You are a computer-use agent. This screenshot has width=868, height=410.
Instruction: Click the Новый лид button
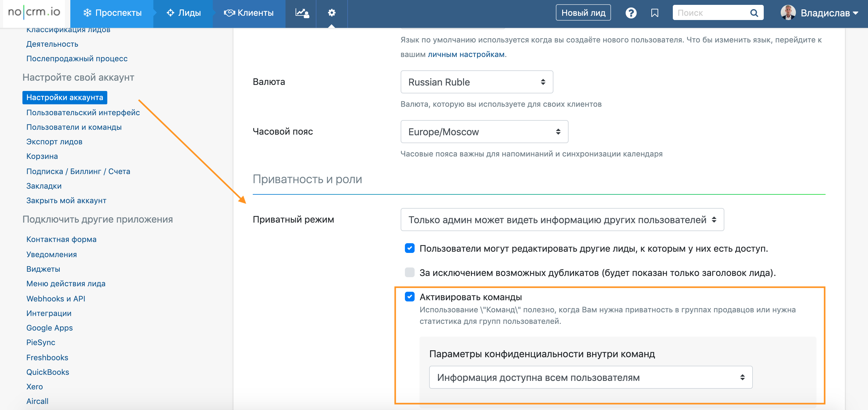(583, 13)
